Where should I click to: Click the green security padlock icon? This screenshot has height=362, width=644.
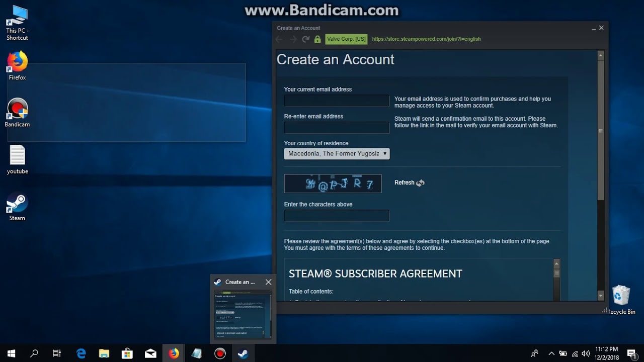coord(317,39)
